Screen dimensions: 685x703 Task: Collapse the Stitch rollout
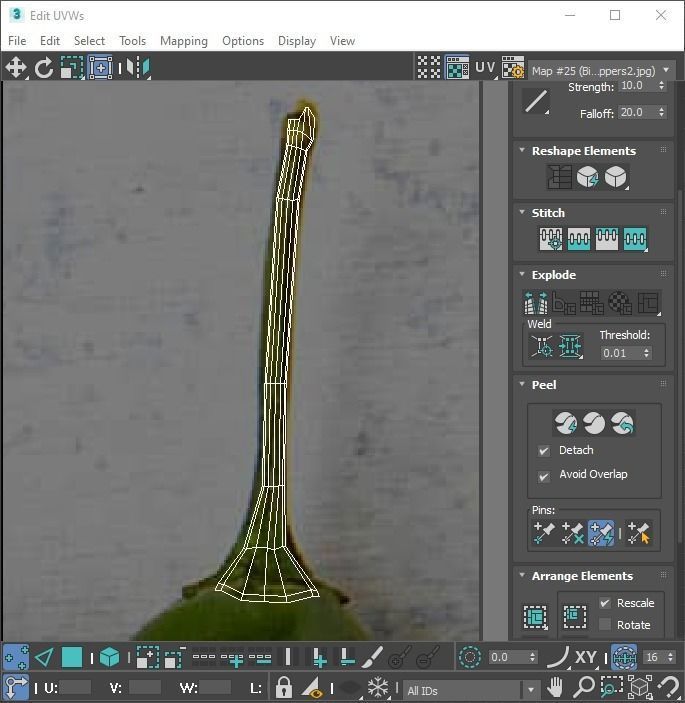(x=522, y=213)
